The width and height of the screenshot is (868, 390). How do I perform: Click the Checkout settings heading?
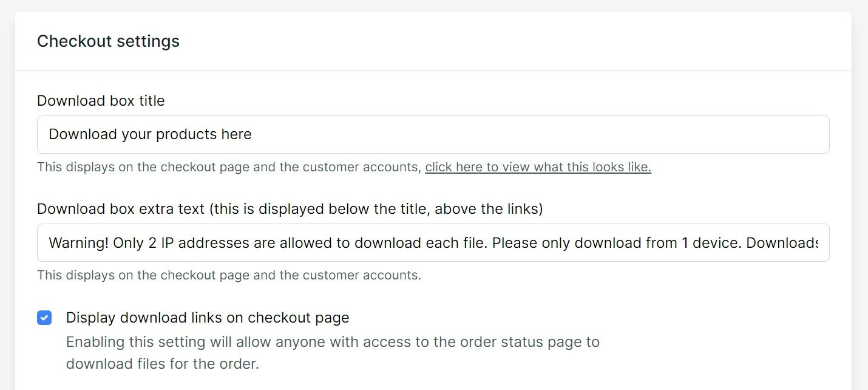(x=108, y=41)
